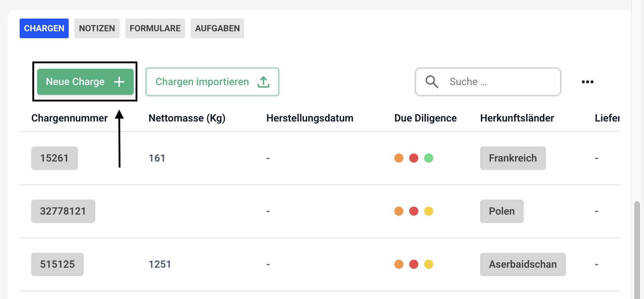Click green Due Diligence dot for 15261
This screenshot has width=644, height=299.
[428, 158]
